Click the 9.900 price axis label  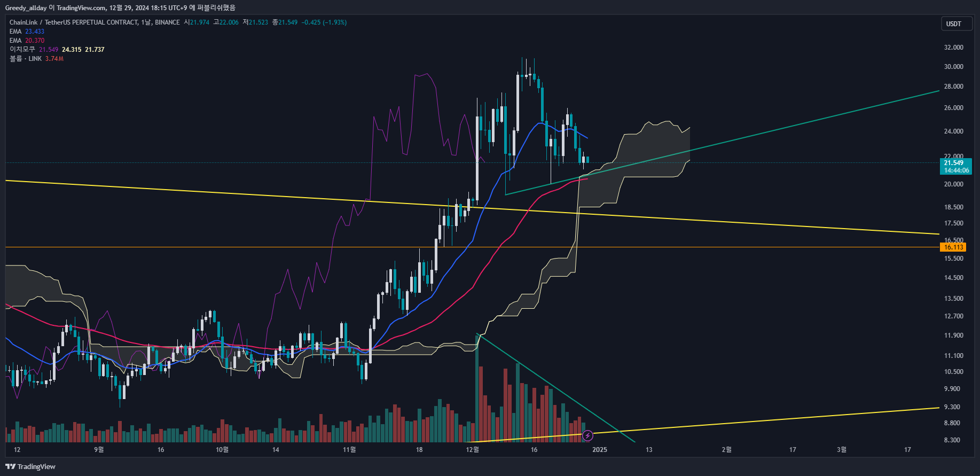[x=952, y=389]
